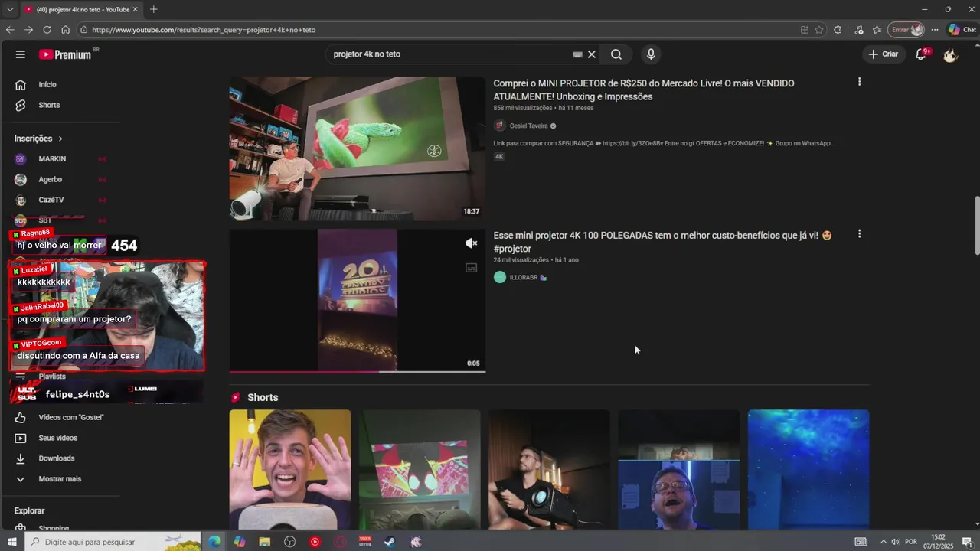
Task: Add this page to favorites star
Action: click(x=819, y=30)
